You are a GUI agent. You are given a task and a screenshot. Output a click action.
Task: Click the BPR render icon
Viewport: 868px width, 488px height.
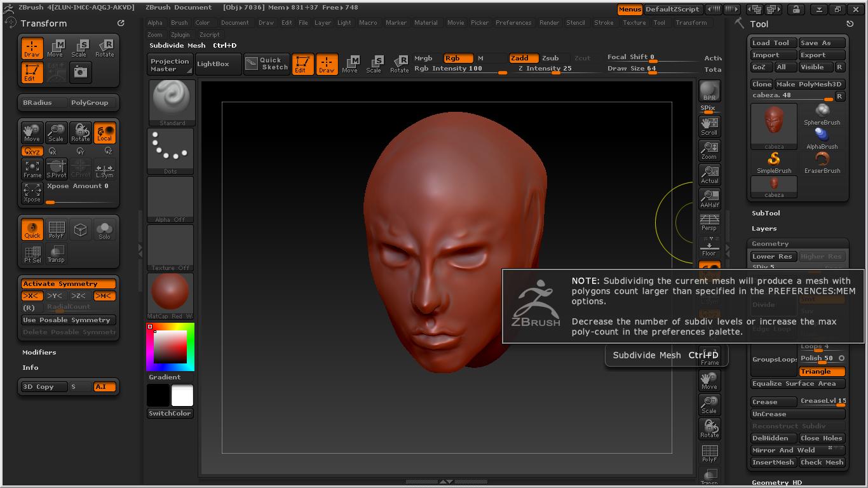pyautogui.click(x=709, y=91)
